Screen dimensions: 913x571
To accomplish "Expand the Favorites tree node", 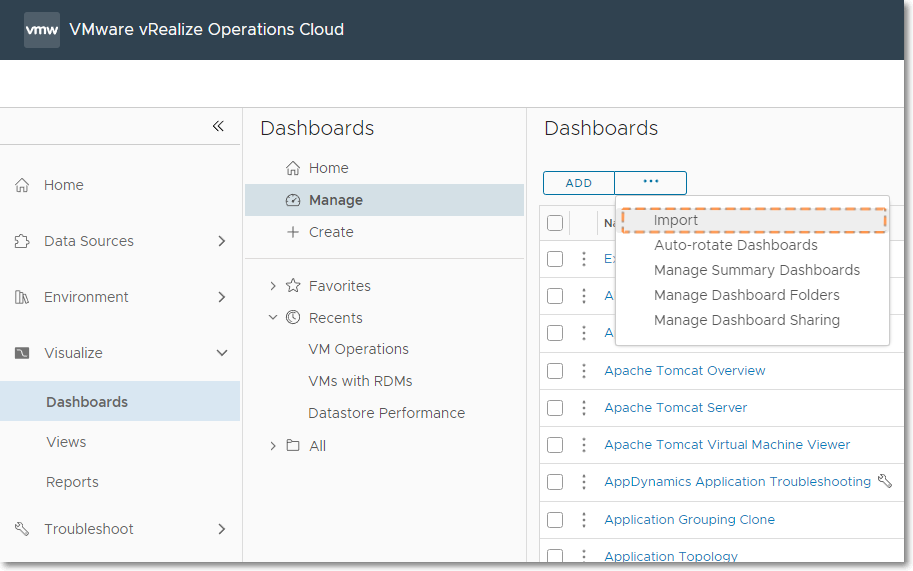I will [273, 286].
